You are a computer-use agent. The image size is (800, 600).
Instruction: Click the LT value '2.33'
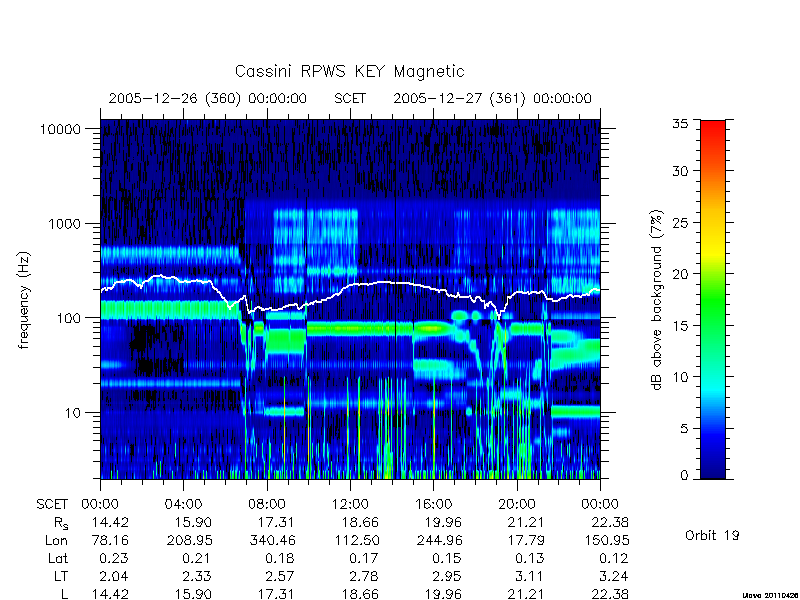point(197,576)
